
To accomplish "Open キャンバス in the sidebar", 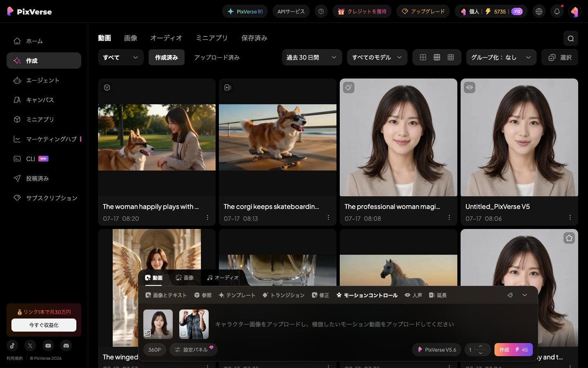I will (x=44, y=100).
